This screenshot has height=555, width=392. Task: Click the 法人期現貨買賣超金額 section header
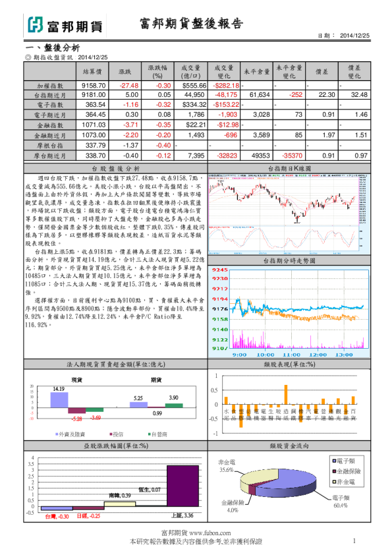[116, 365]
